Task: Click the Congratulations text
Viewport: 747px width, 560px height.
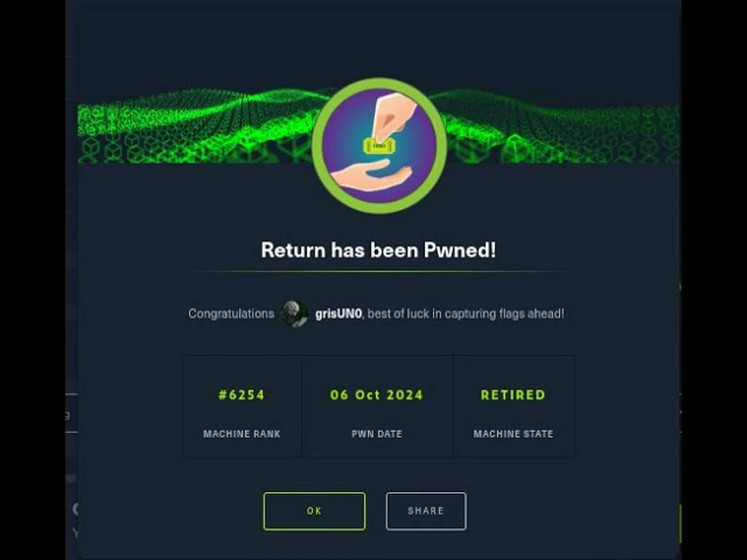Action: click(231, 314)
